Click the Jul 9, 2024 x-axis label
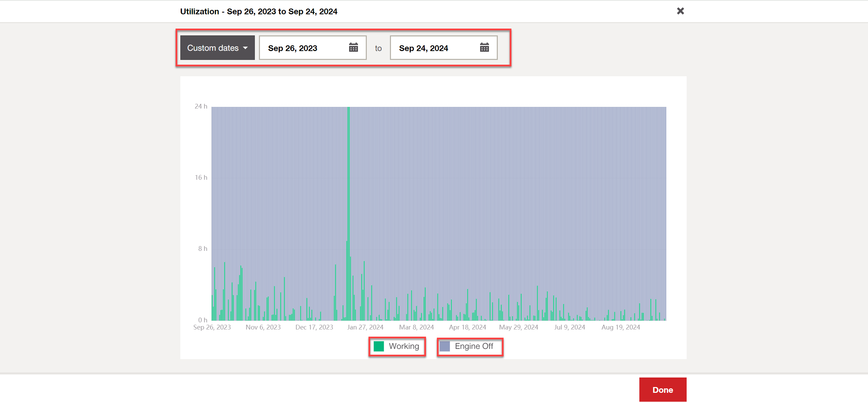 570,327
